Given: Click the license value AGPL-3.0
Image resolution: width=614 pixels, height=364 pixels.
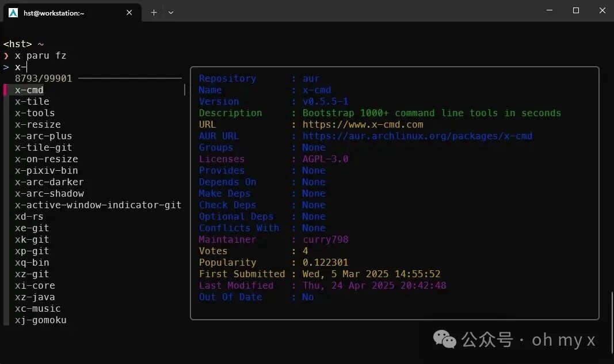Looking at the screenshot, I should click(325, 159).
